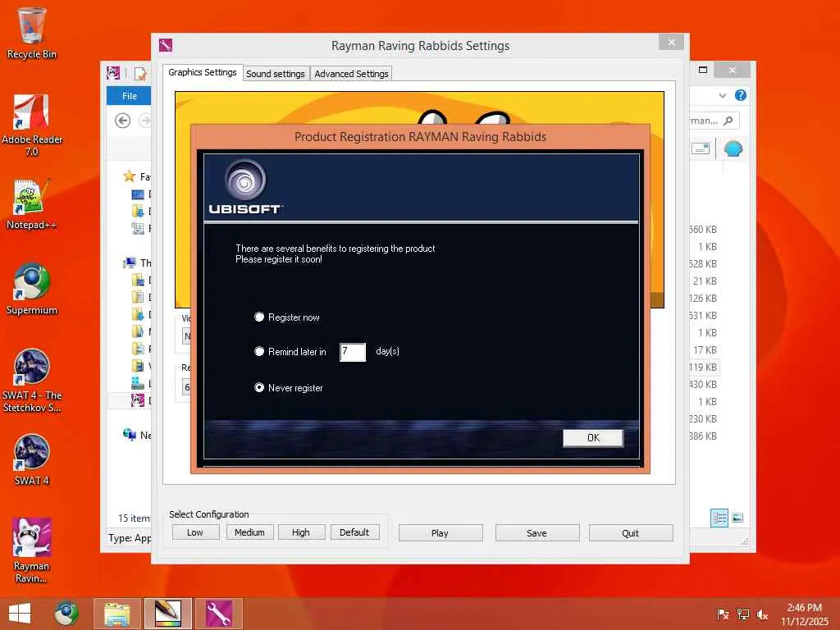840x630 pixels.
Task: Apply the Low configuration preset
Action: click(x=195, y=532)
